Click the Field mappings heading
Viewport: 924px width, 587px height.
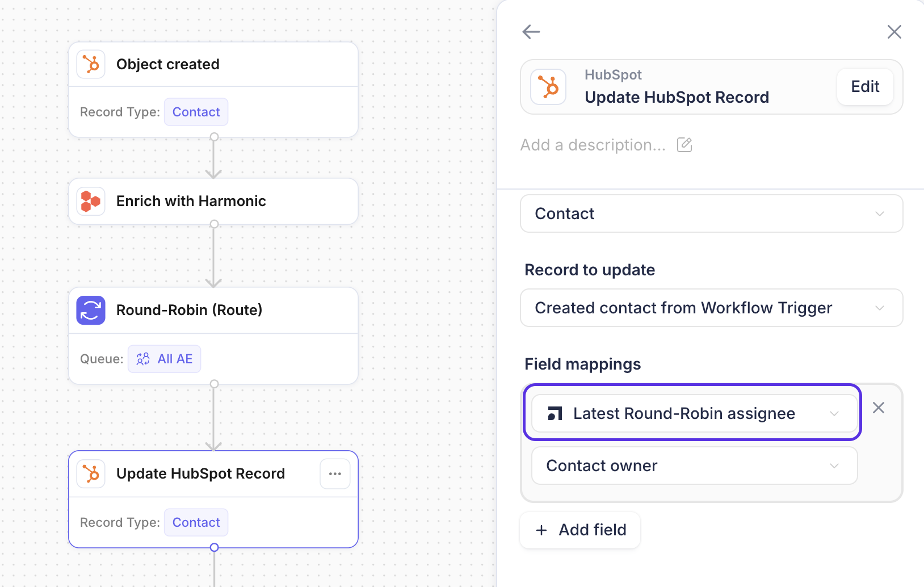pos(583,364)
